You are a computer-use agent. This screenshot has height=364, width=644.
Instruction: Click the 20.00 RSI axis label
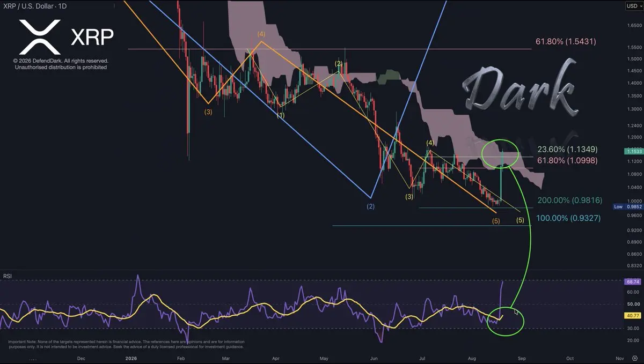633,340
